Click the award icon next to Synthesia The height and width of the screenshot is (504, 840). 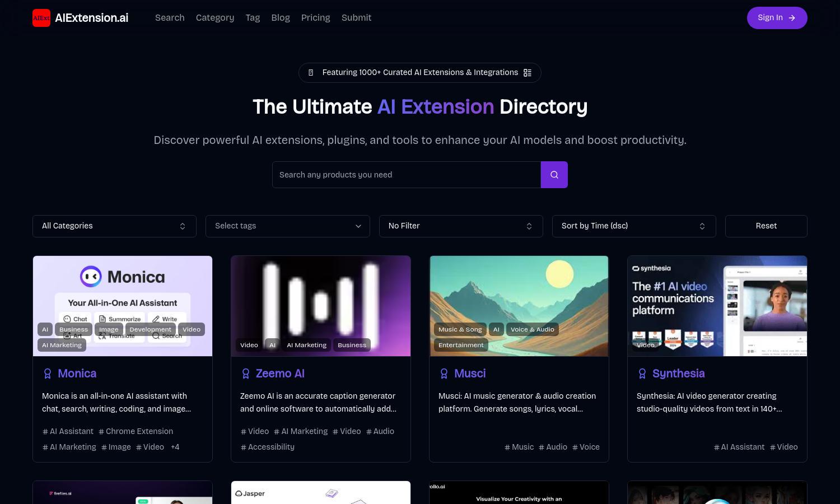coord(642,374)
